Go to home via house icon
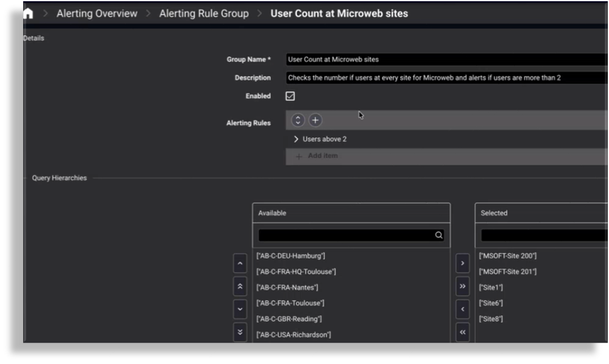 pyautogui.click(x=28, y=13)
